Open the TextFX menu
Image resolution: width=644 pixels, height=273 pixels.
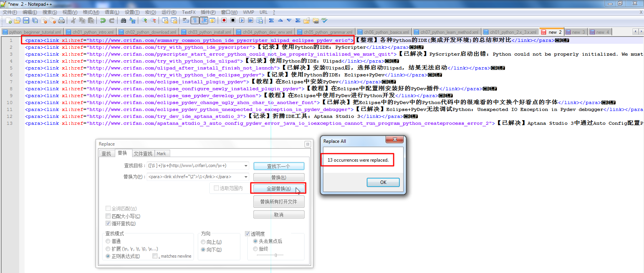coord(189,12)
